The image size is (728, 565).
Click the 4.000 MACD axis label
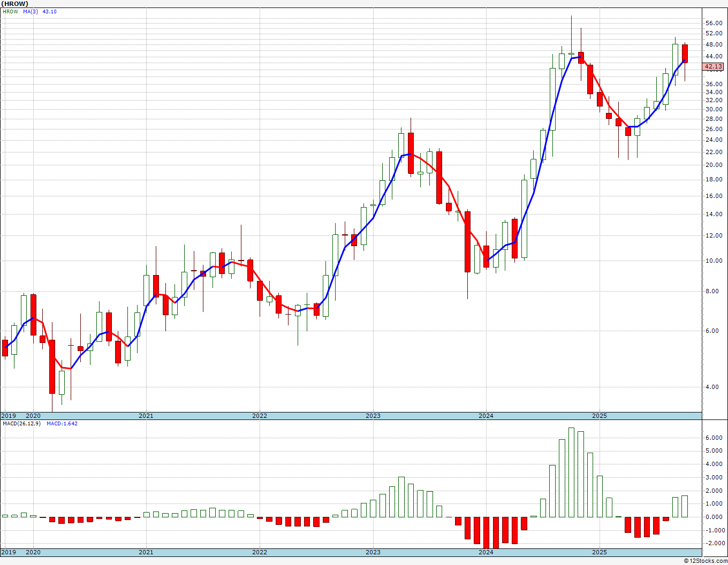pyautogui.click(x=714, y=464)
